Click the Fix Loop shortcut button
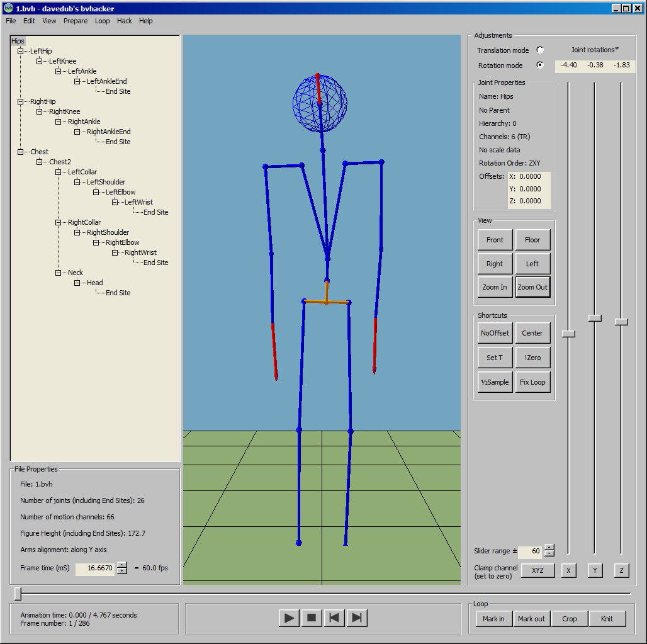647x644 pixels. (x=532, y=382)
